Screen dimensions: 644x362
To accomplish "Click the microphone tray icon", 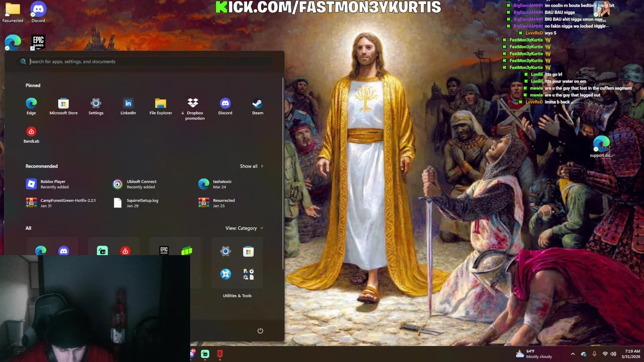I will click(594, 354).
